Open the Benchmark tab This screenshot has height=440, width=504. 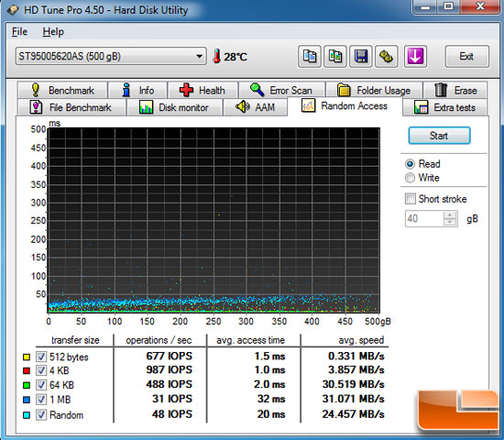[x=62, y=90]
